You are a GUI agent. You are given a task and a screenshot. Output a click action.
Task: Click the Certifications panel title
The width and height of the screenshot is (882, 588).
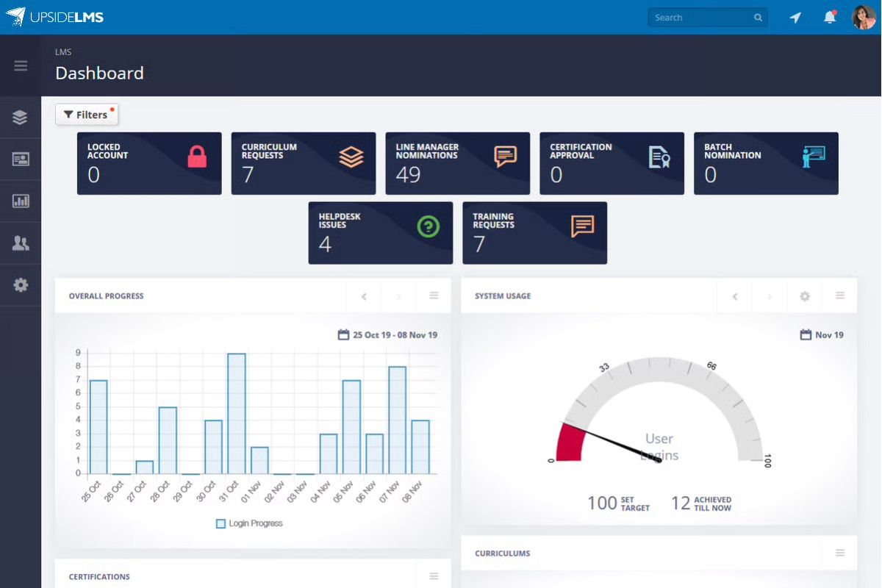(x=99, y=577)
